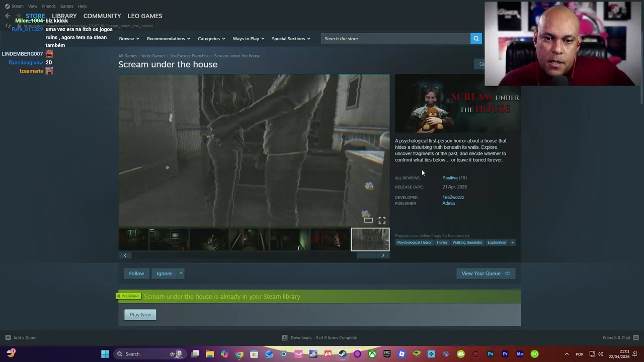Select the first screenshot thumbnail

pyautogui.click(x=133, y=239)
